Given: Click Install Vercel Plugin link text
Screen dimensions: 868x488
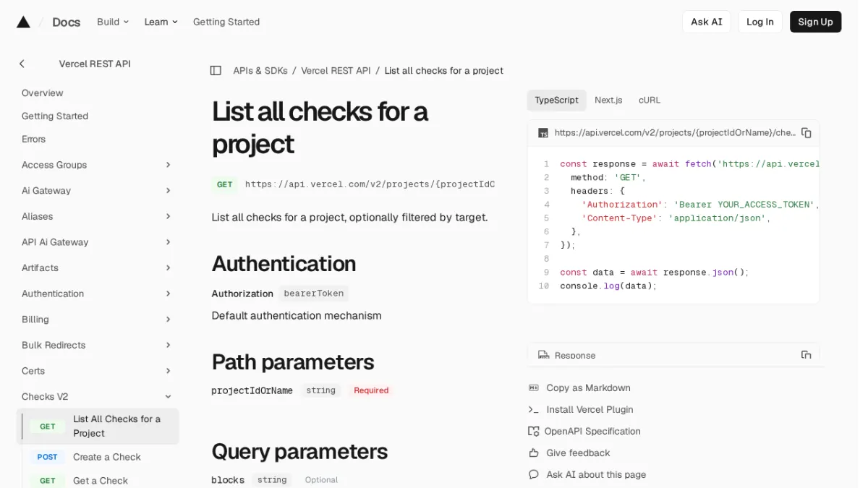Looking at the screenshot, I should pos(590,410).
